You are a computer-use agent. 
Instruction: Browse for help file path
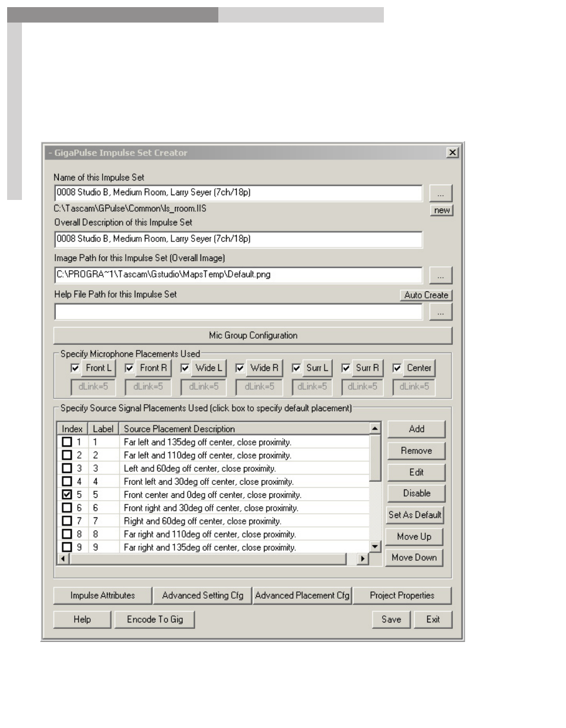point(440,311)
